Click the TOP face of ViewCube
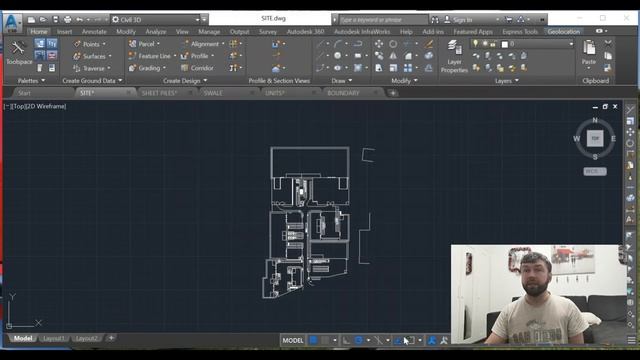 coord(595,138)
